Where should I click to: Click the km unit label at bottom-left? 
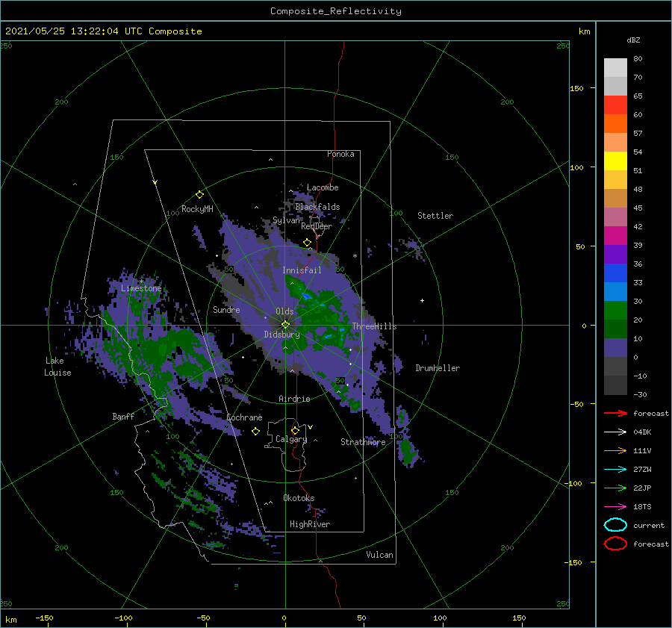(10, 620)
